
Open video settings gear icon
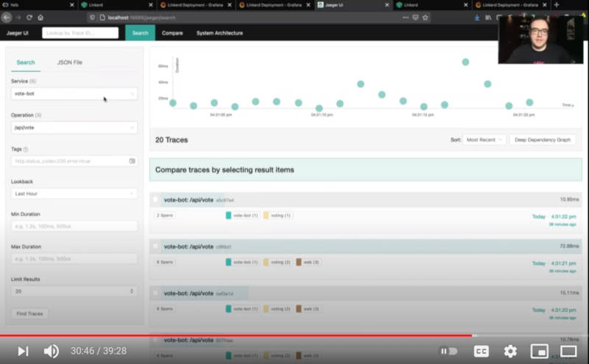[x=510, y=351]
